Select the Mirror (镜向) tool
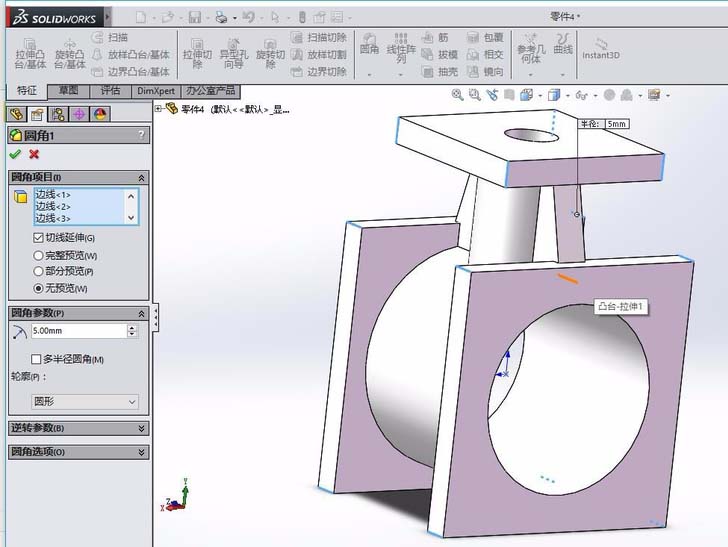This screenshot has height=547, width=728. pyautogui.click(x=485, y=72)
